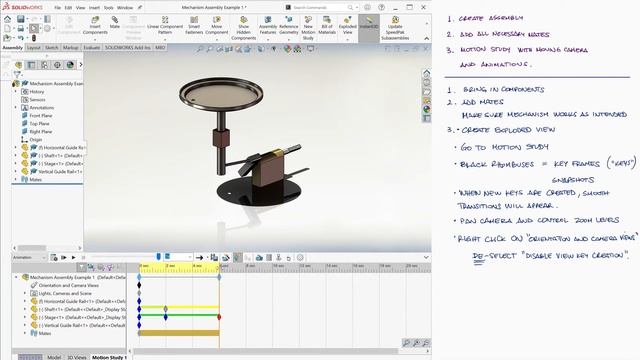
Task: Click the Motor icon in motion toolbar
Action: tap(259, 258)
